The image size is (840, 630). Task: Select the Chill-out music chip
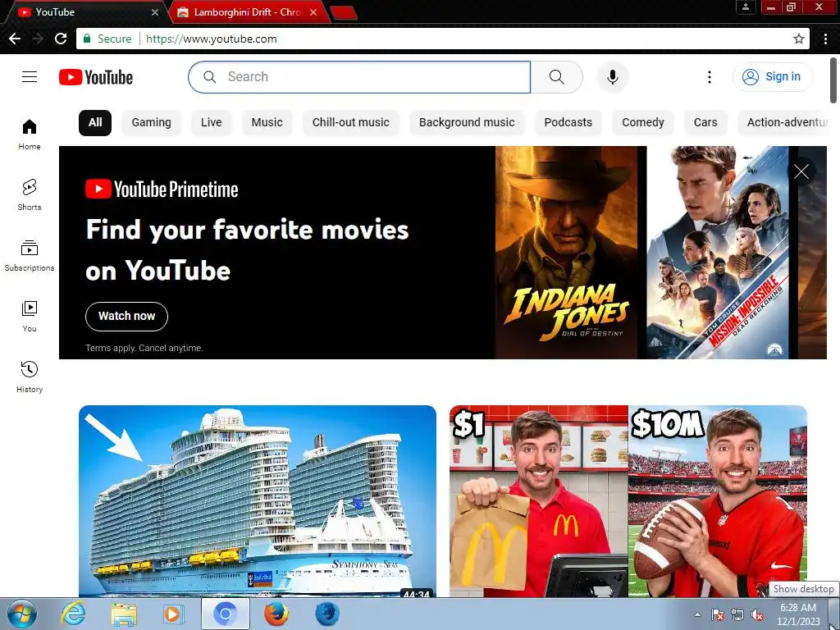351,123
